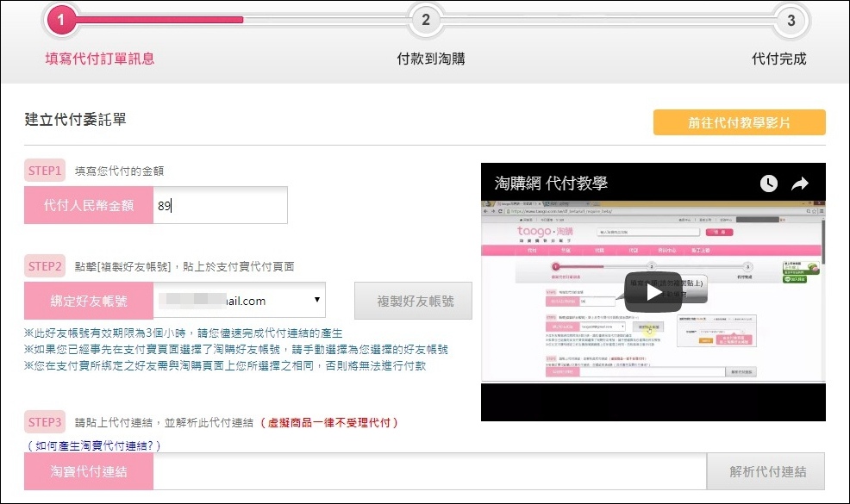Click the 付款到淘購 step label
This screenshot has width=850, height=504.
pos(431,59)
